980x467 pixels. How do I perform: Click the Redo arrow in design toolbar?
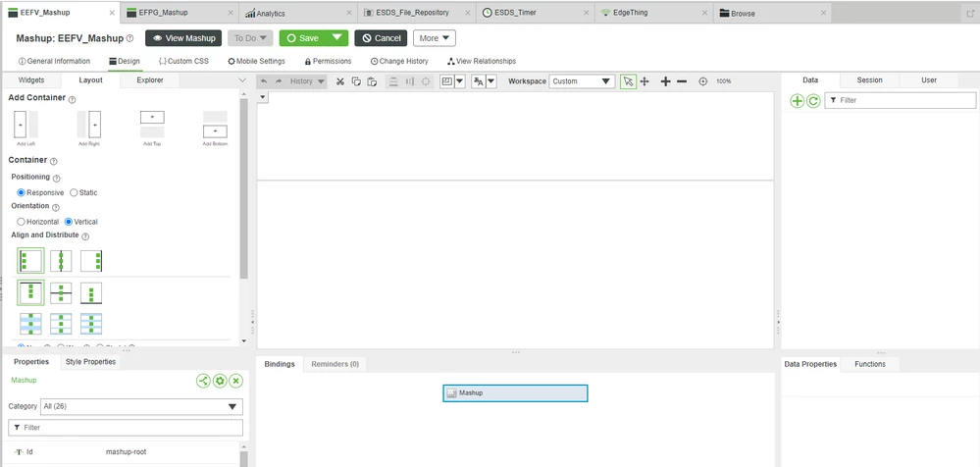(x=279, y=81)
